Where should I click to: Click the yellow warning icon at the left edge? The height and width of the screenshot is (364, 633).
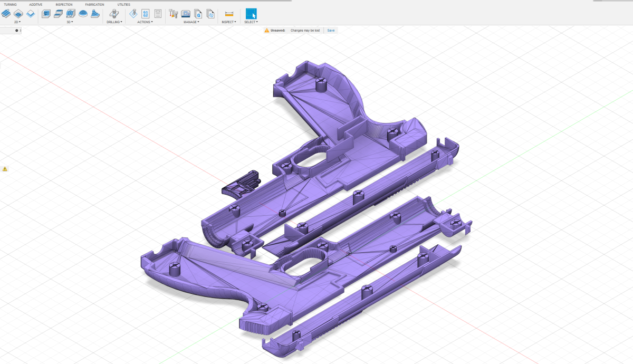point(5,169)
